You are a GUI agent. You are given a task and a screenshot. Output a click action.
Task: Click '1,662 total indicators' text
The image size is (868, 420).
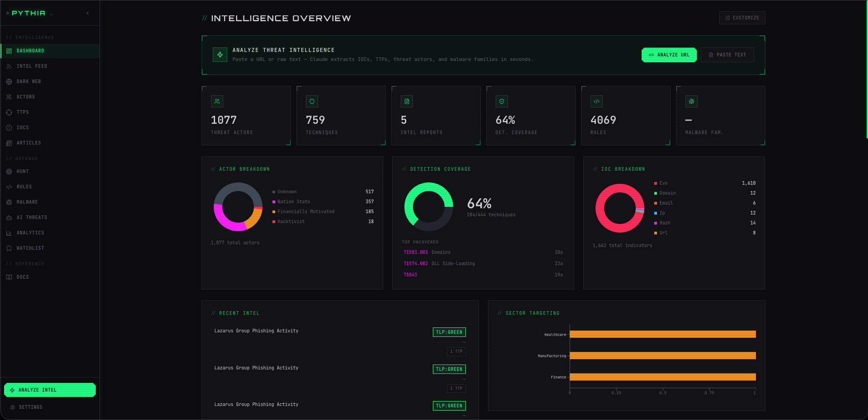click(x=623, y=246)
